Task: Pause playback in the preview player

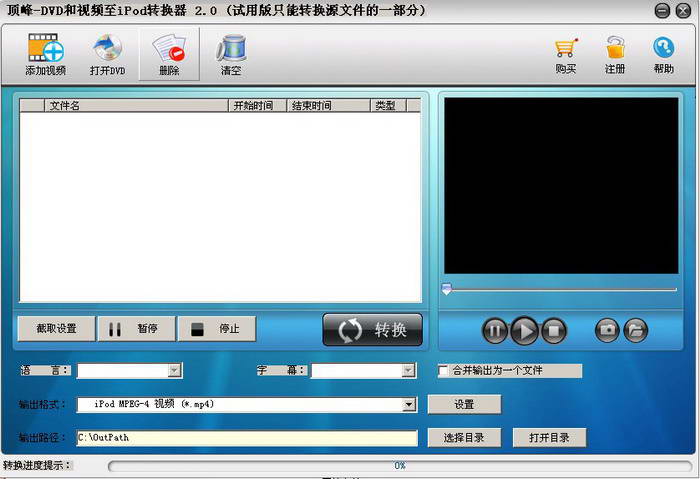Action: [x=495, y=331]
